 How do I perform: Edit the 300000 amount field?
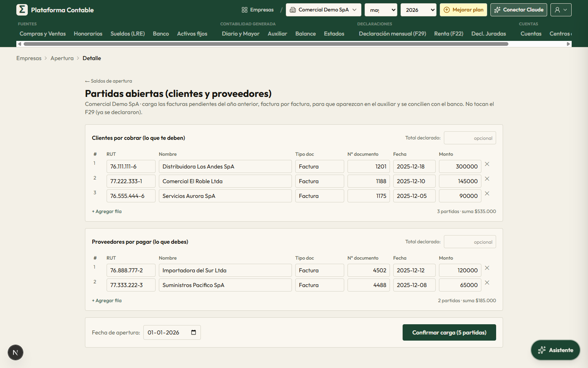[460, 166]
